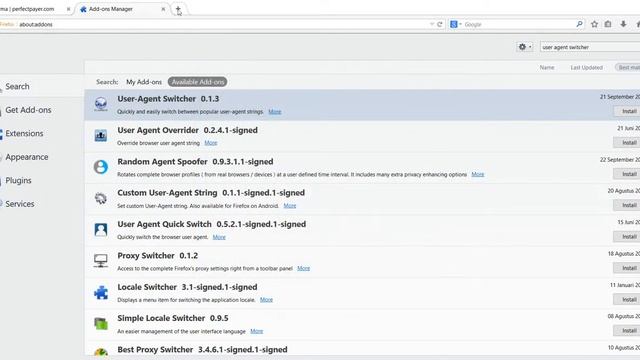Click the Locale Switcher puzzle icon
This screenshot has width=640, height=360.
[101, 292]
